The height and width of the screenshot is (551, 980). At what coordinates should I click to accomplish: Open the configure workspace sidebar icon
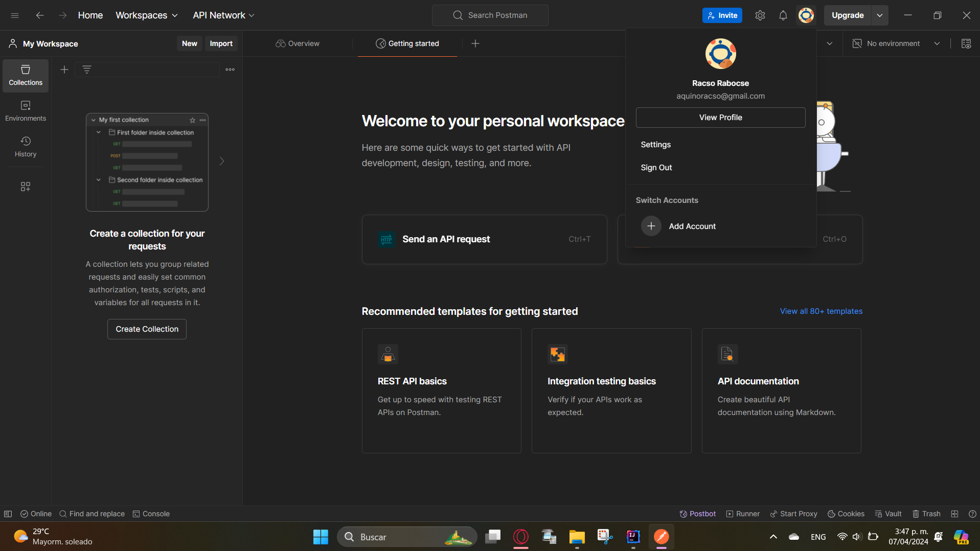click(x=26, y=187)
